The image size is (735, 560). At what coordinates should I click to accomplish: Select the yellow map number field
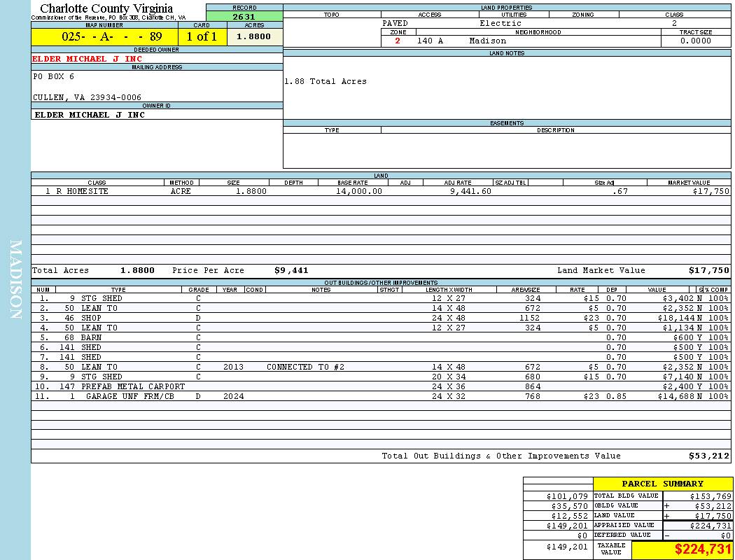click(x=104, y=37)
